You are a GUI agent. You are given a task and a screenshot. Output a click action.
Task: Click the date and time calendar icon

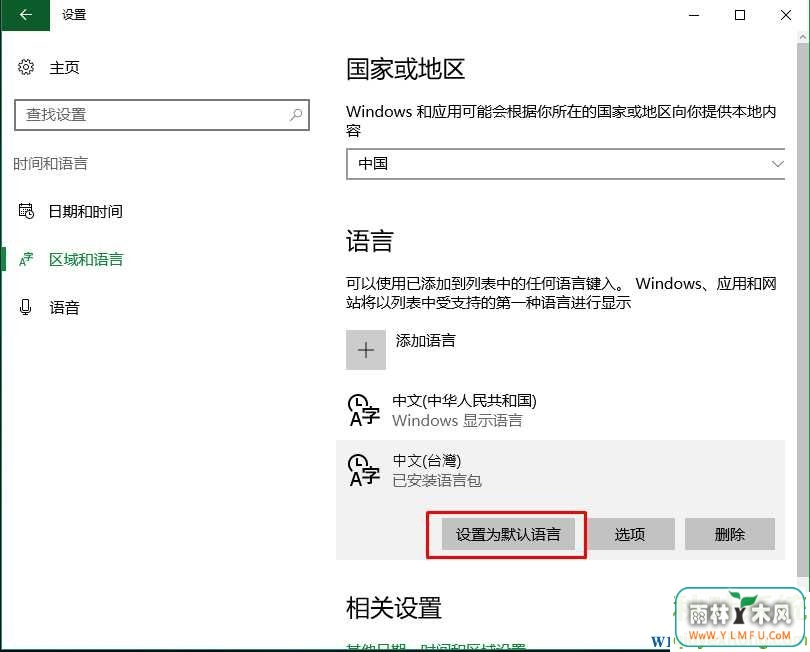click(26, 211)
